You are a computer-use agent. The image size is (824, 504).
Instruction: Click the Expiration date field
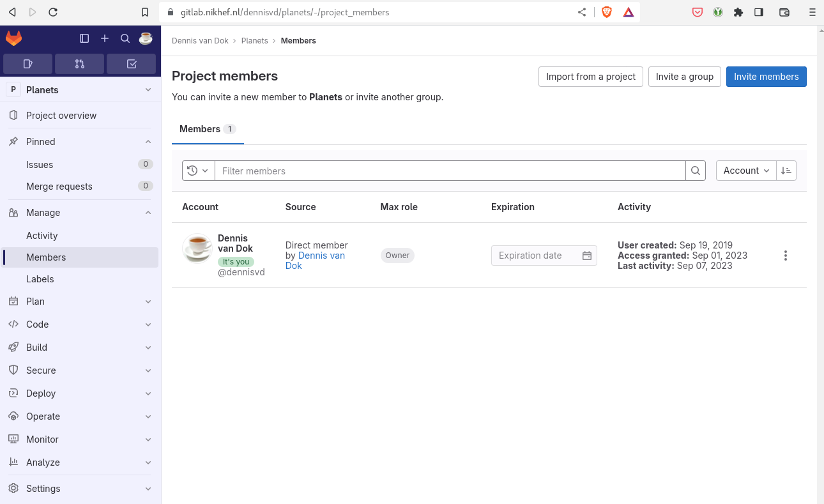point(537,256)
